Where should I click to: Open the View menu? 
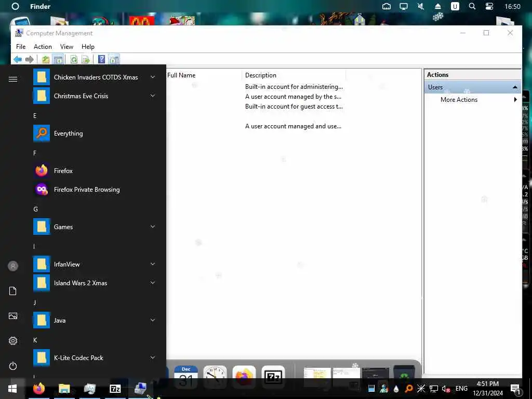66,46
